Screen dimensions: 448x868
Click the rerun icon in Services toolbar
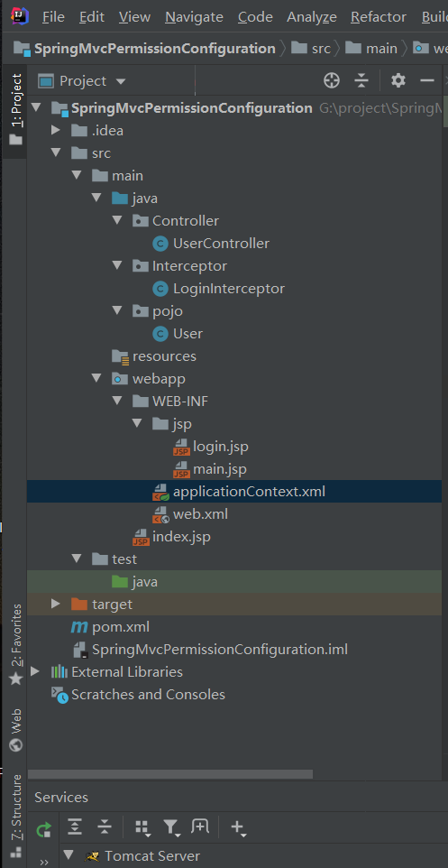tap(43, 828)
